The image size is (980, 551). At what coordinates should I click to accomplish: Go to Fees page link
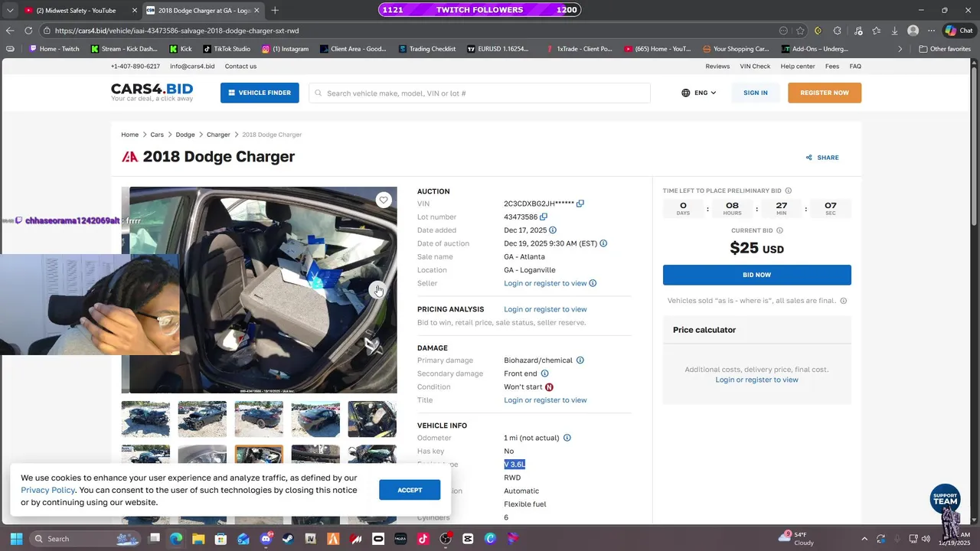click(832, 67)
